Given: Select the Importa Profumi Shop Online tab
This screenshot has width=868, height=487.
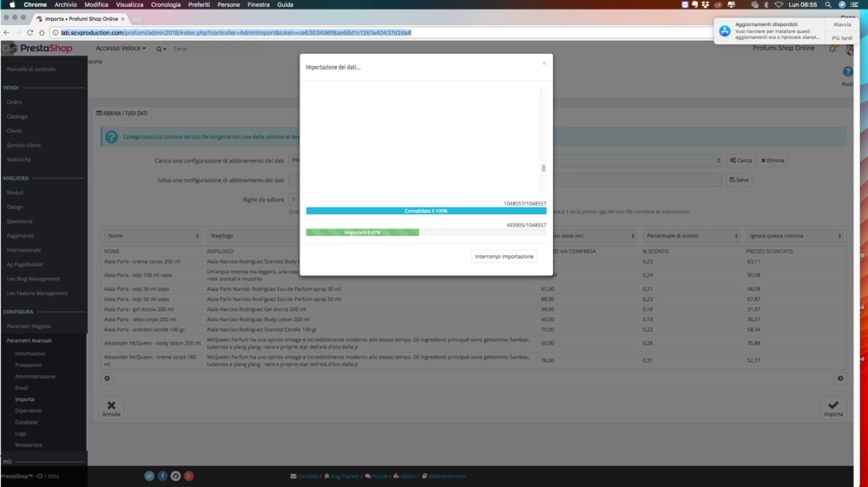Looking at the screenshot, I should [81, 19].
